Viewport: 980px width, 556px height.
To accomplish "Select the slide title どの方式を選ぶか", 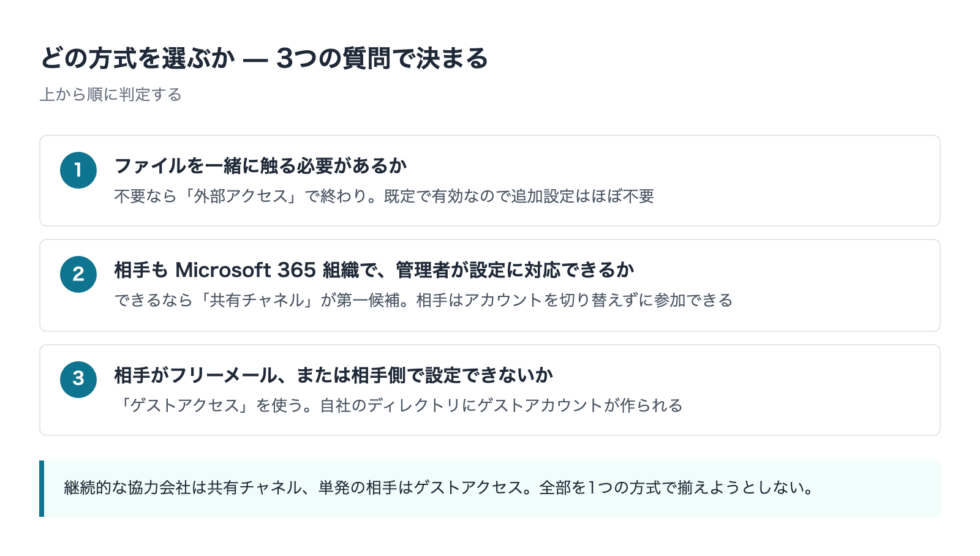I will point(138,59).
